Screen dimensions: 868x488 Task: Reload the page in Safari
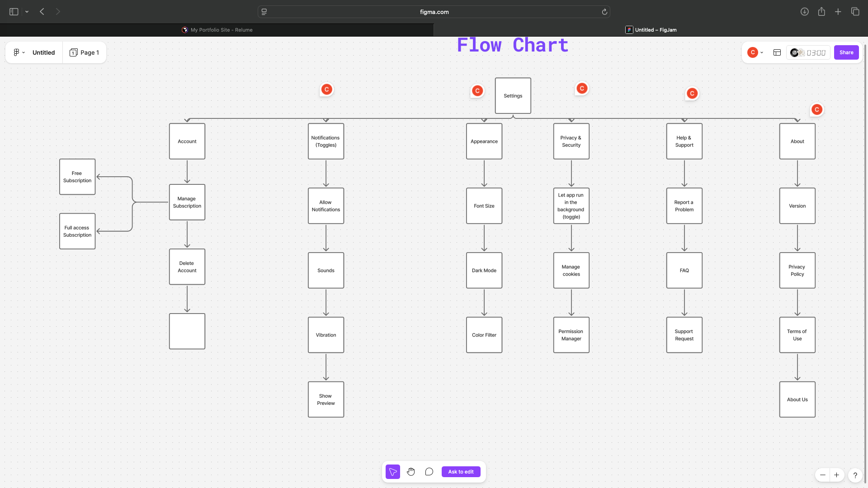tap(604, 12)
